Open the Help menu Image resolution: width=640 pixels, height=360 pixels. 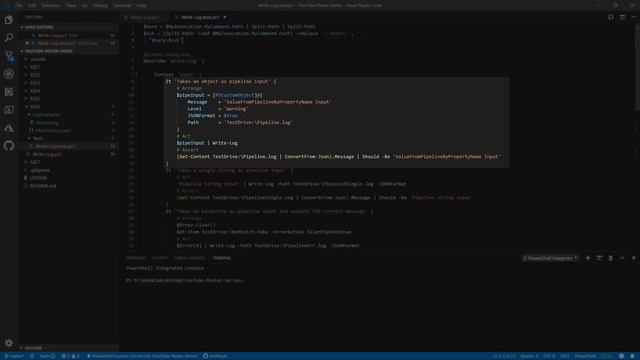141,6
